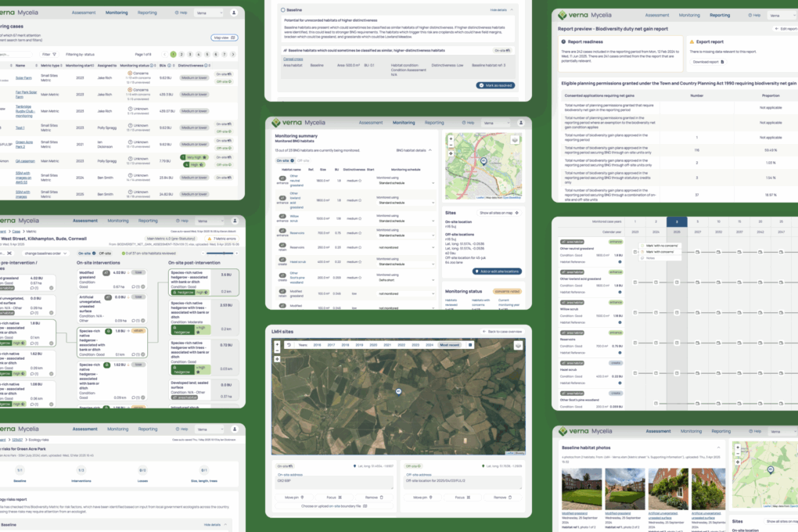Collapse Baseline habitat photos section

point(719,448)
